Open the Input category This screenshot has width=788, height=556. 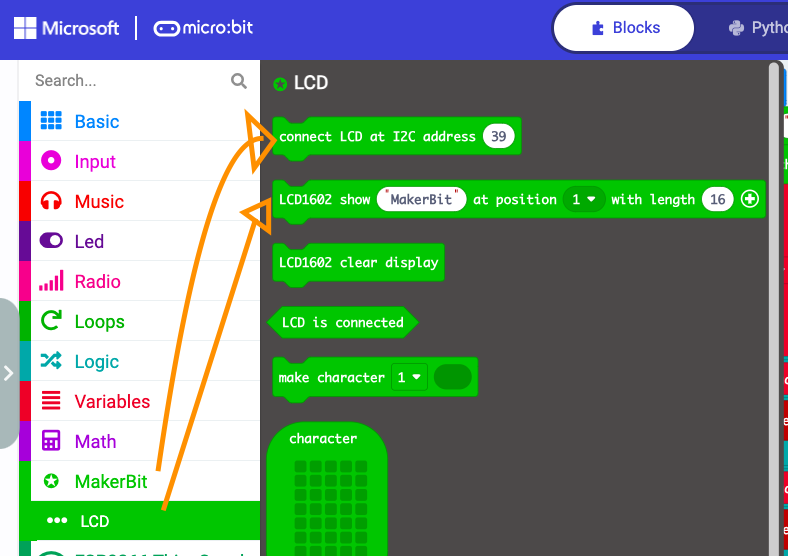point(140,161)
